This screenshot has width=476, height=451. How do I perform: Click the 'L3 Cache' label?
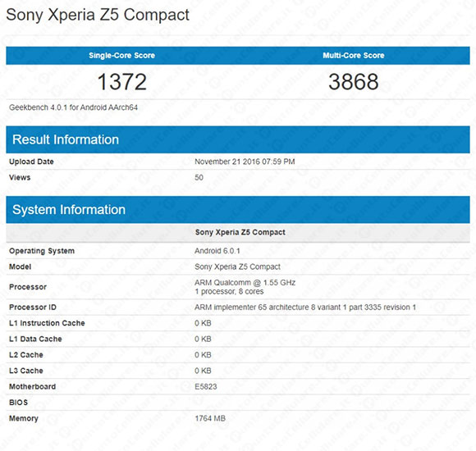(25, 371)
